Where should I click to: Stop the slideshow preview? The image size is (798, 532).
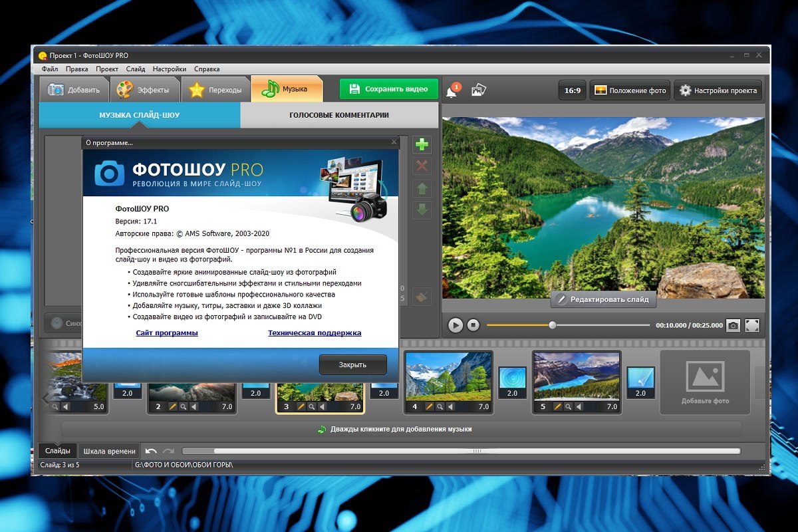[473, 325]
